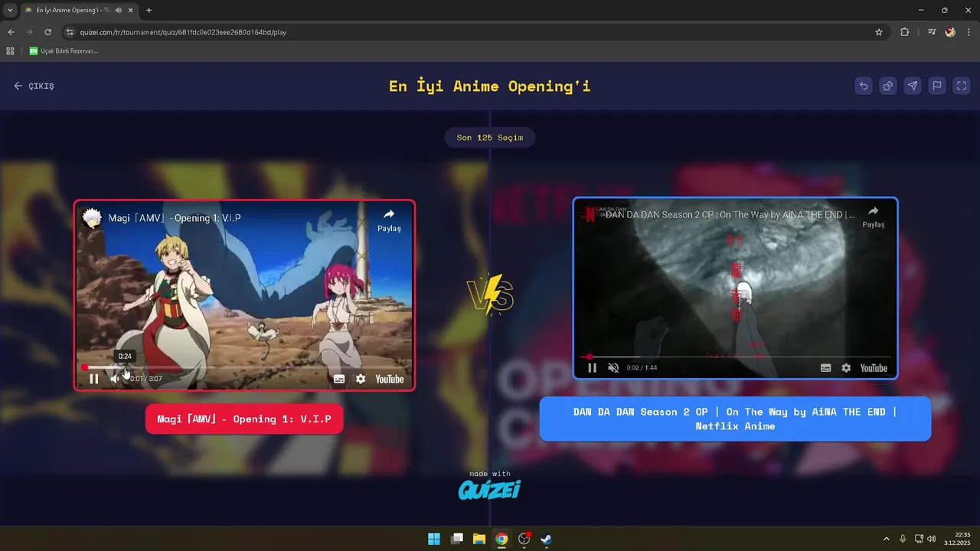Click the browser back arrow
980x551 pixels.
[x=11, y=32]
